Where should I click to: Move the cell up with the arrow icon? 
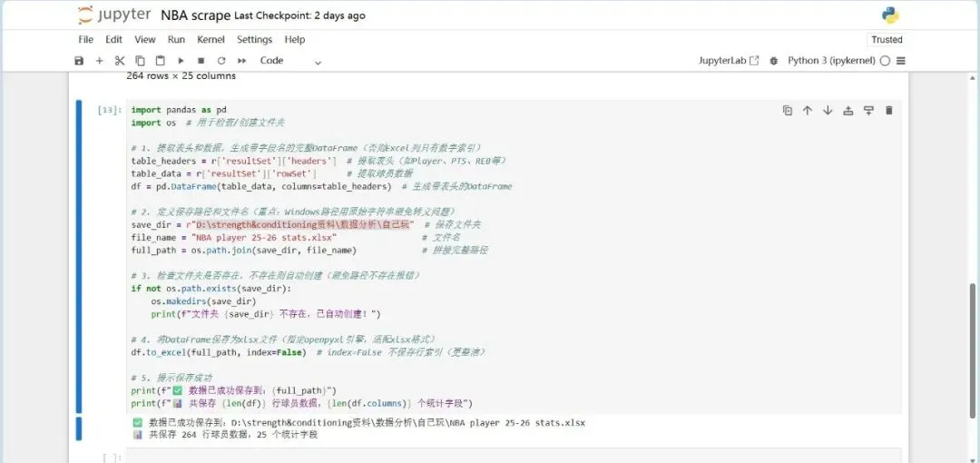click(x=807, y=111)
